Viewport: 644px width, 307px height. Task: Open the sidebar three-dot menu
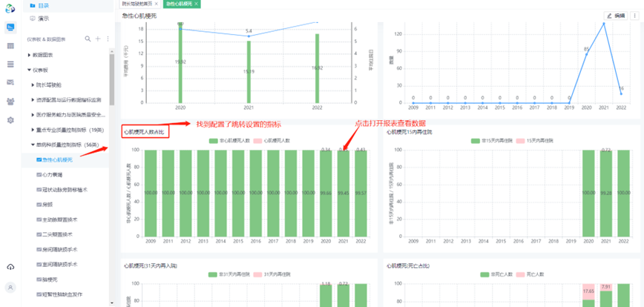(108, 39)
